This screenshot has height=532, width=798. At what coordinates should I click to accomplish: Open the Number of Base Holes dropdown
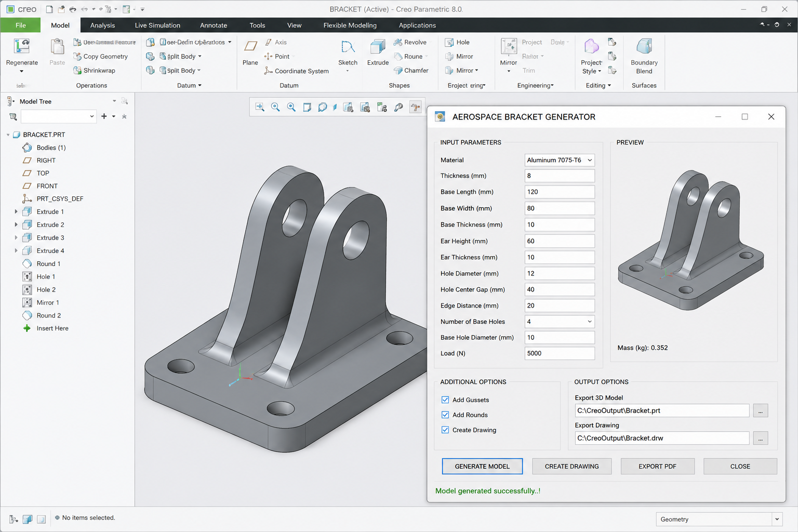click(x=560, y=322)
